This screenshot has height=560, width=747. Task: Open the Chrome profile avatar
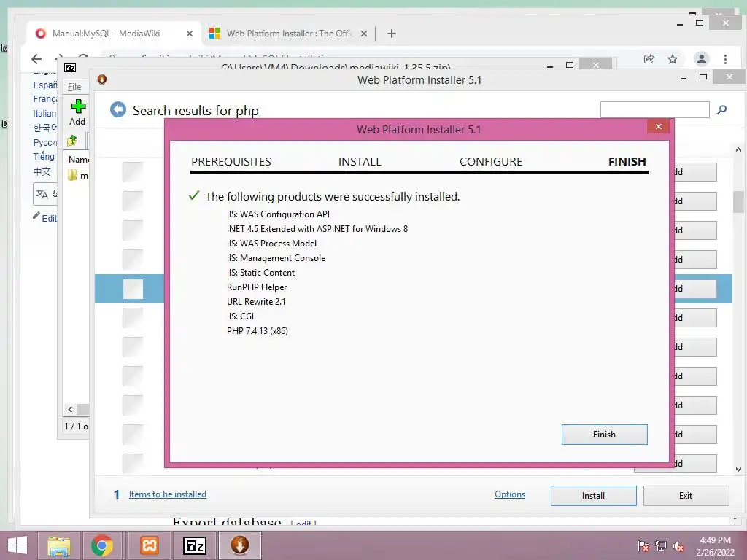(701, 59)
